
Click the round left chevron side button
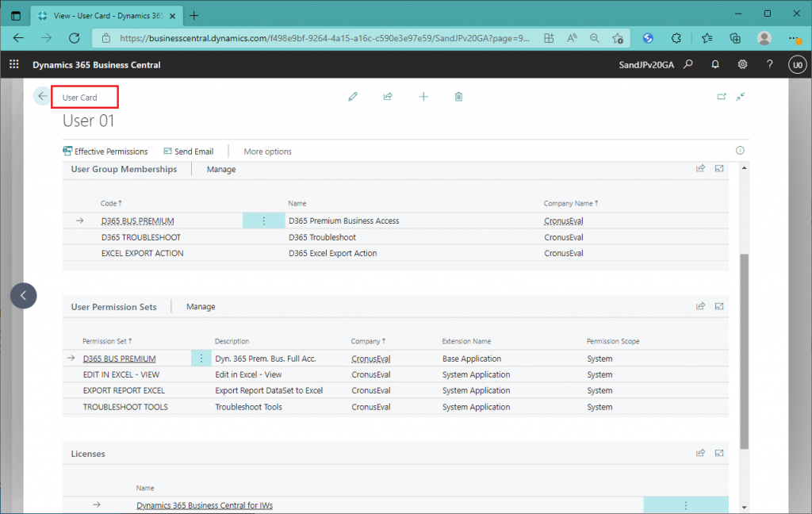(23, 295)
